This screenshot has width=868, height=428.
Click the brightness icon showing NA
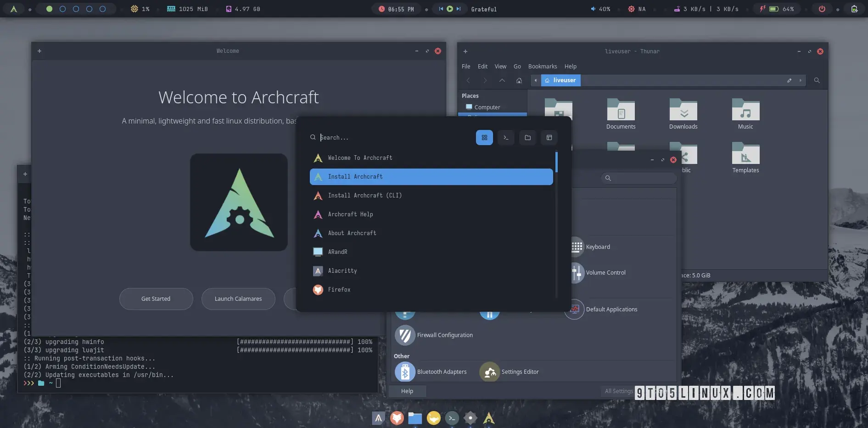coord(631,9)
